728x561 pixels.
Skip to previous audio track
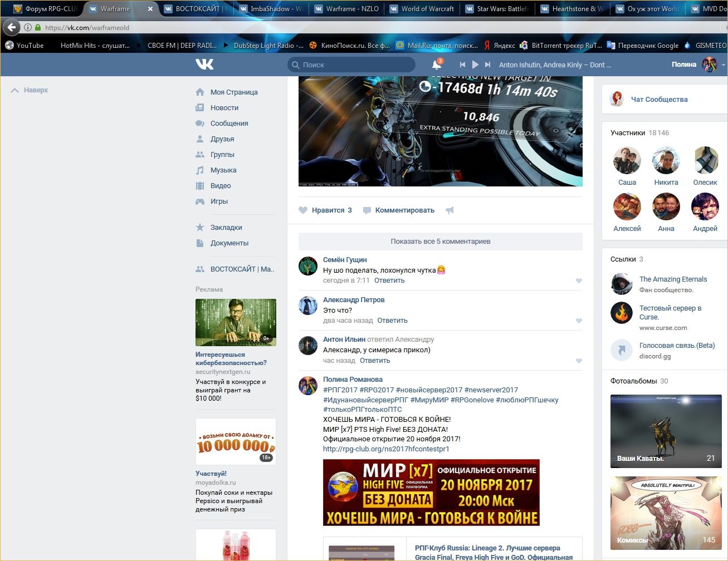click(462, 65)
